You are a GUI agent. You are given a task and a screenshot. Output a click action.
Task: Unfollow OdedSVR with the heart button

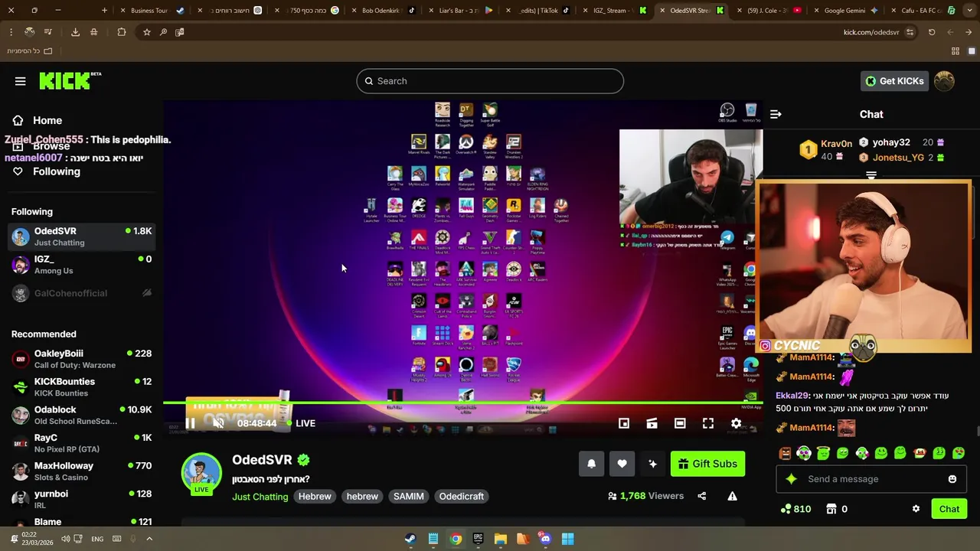pos(622,464)
